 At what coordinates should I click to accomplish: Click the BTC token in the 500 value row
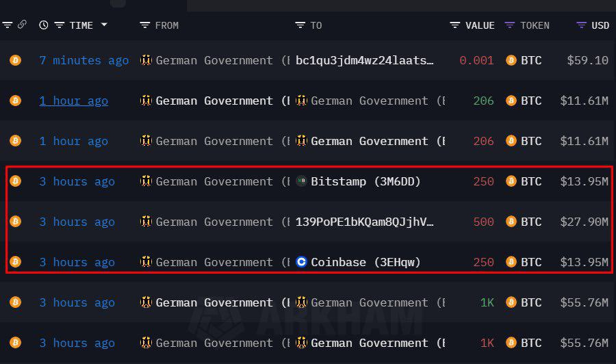point(530,222)
